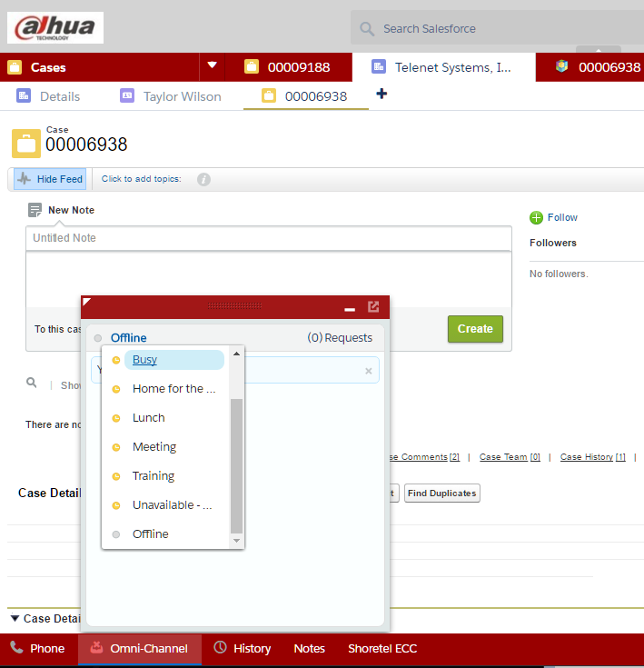Click the Followers heading
Image resolution: width=644 pixels, height=668 pixels.
pos(552,243)
